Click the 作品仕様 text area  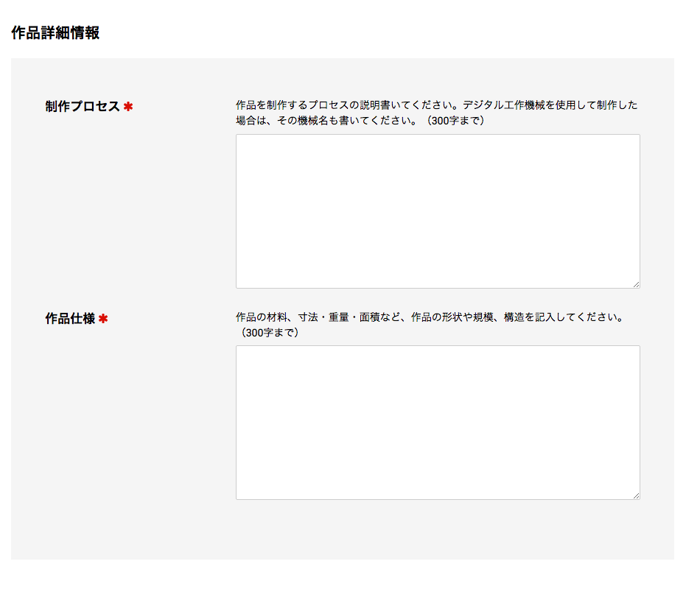[x=438, y=423]
